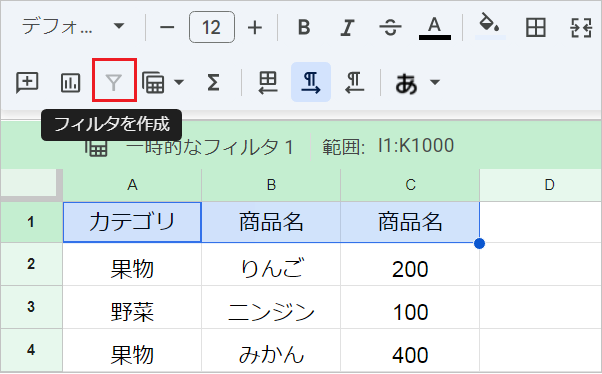Select row 4 header
The width and height of the screenshot is (602, 374).
pyautogui.click(x=31, y=350)
